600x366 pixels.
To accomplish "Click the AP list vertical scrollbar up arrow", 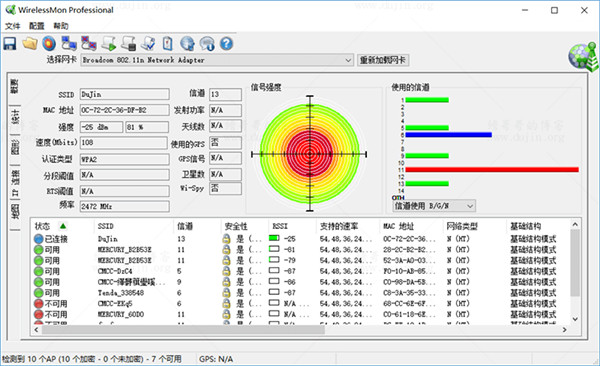I will point(575,224).
